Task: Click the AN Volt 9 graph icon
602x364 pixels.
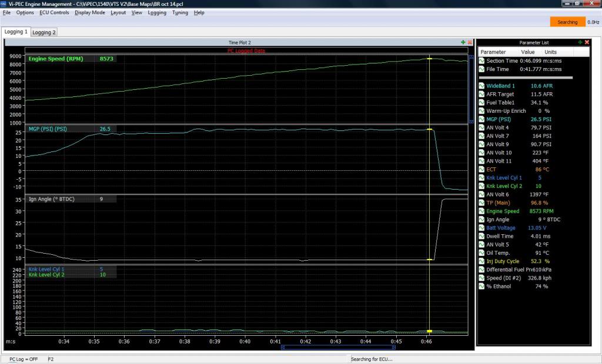Action: coord(481,144)
